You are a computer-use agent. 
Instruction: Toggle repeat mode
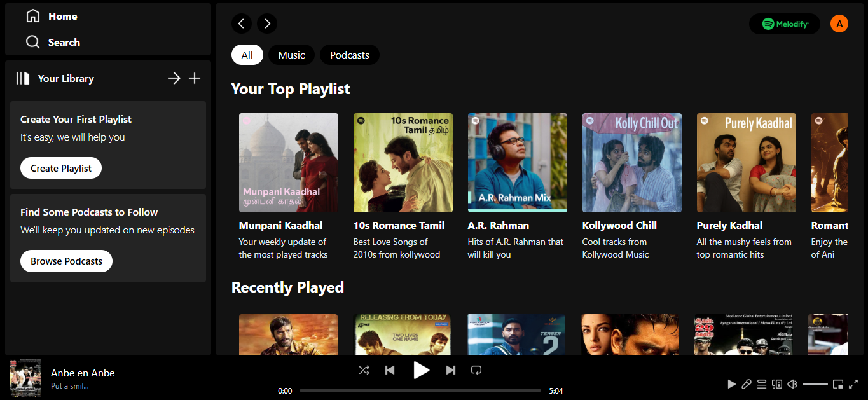(x=476, y=370)
